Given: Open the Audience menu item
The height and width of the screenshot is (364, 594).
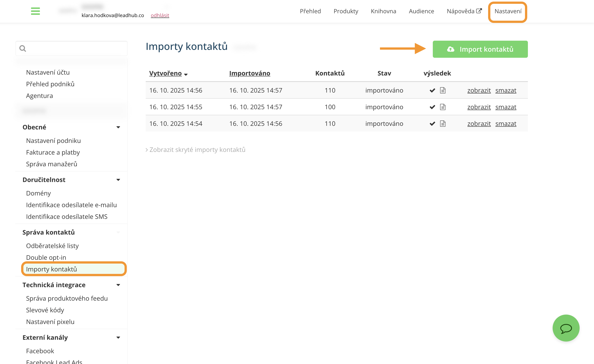Looking at the screenshot, I should (421, 11).
